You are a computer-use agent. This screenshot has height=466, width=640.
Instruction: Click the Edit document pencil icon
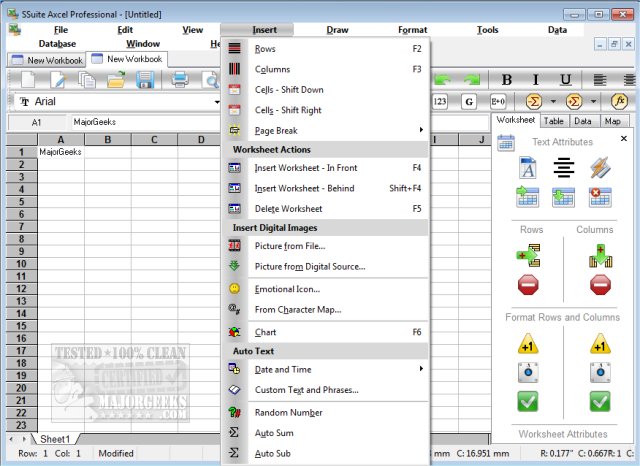(x=58, y=80)
